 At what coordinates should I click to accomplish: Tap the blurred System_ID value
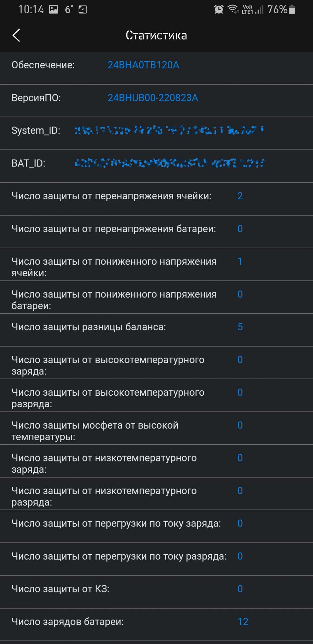pyautogui.click(x=169, y=130)
